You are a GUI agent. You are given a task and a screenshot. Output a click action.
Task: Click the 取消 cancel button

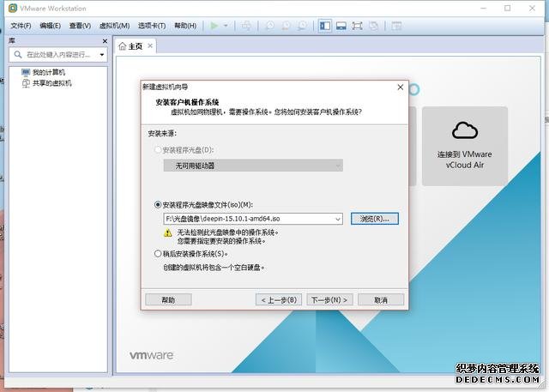pos(381,300)
